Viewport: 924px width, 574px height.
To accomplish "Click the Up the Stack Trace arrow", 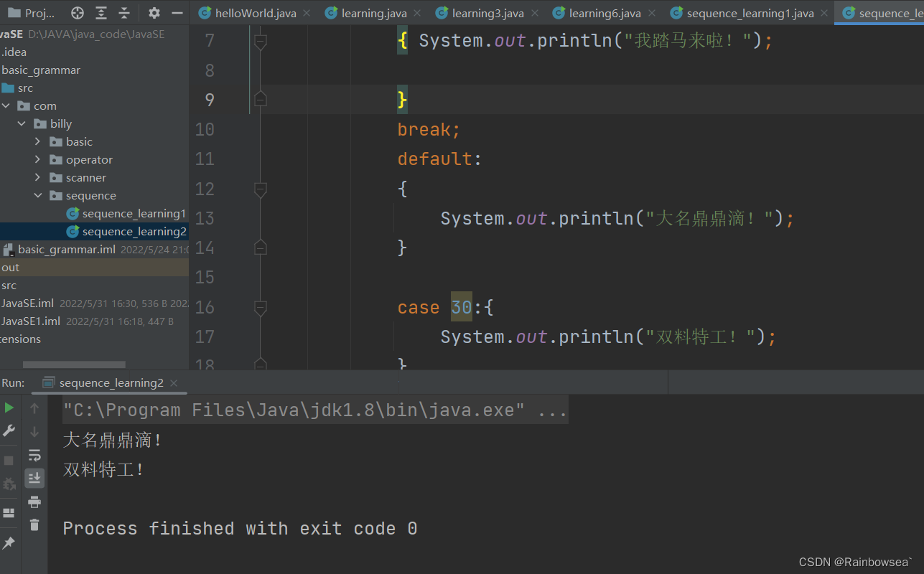I will coord(34,408).
